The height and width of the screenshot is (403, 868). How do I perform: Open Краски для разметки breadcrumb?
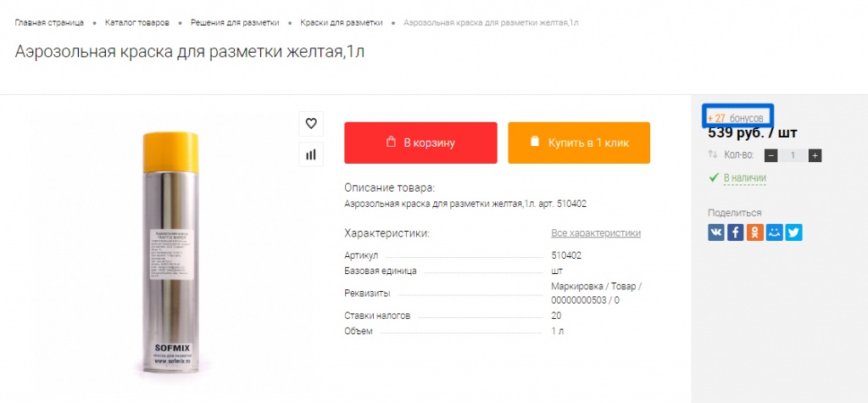[x=342, y=23]
